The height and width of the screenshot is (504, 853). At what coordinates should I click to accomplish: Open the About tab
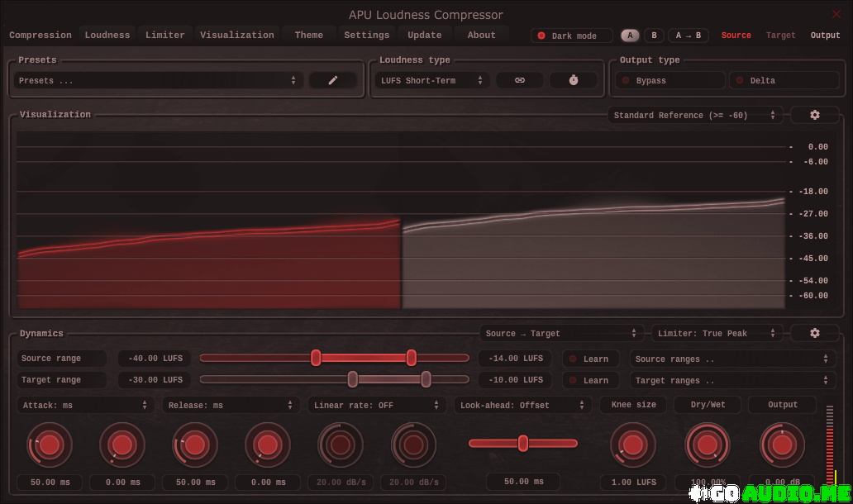coord(481,35)
